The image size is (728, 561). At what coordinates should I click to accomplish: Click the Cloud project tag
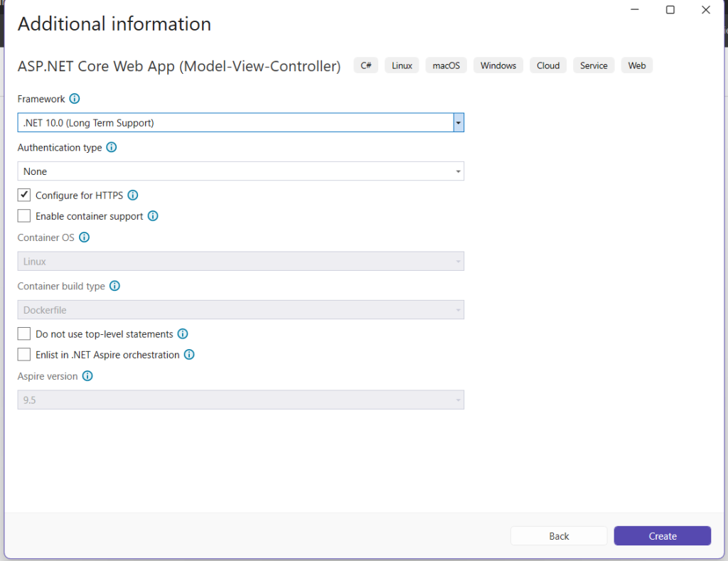click(x=548, y=65)
